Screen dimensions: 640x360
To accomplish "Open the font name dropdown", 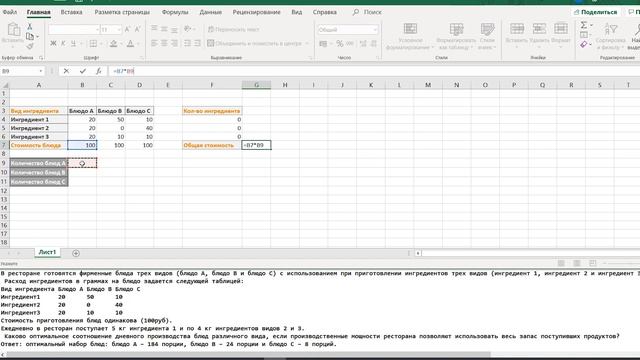I will point(97,29).
